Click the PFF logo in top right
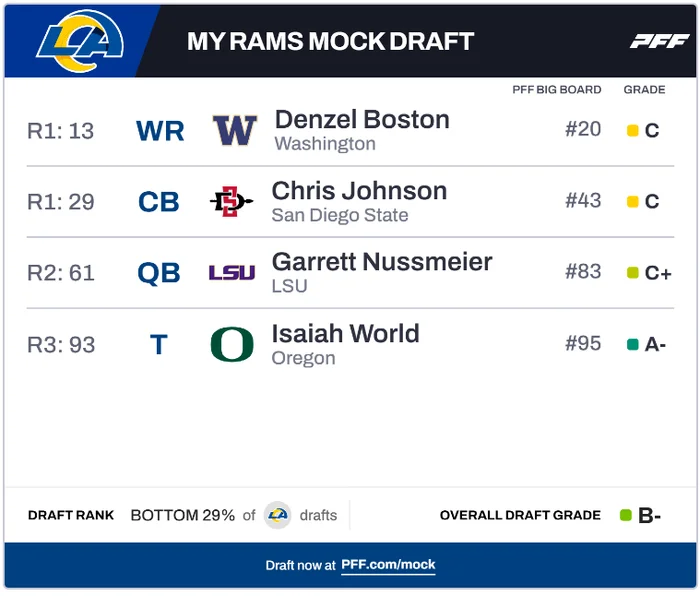 click(659, 41)
